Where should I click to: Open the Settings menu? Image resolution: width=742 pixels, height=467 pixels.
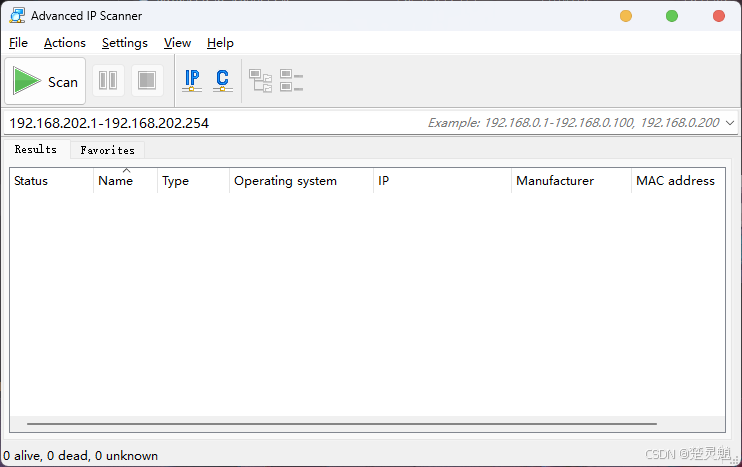[x=125, y=43]
